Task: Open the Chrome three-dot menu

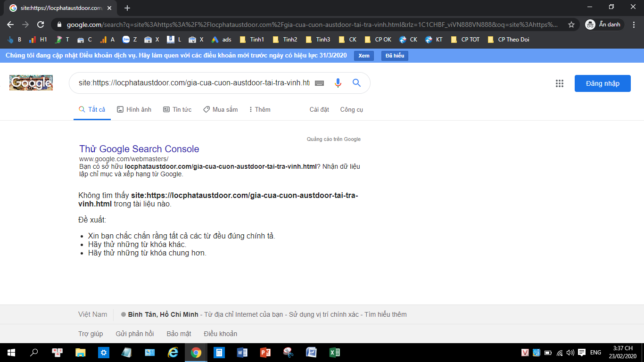Action: coord(633,25)
